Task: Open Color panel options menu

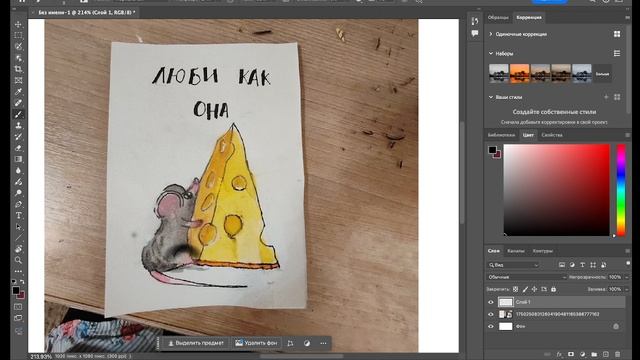Action: 627,135
